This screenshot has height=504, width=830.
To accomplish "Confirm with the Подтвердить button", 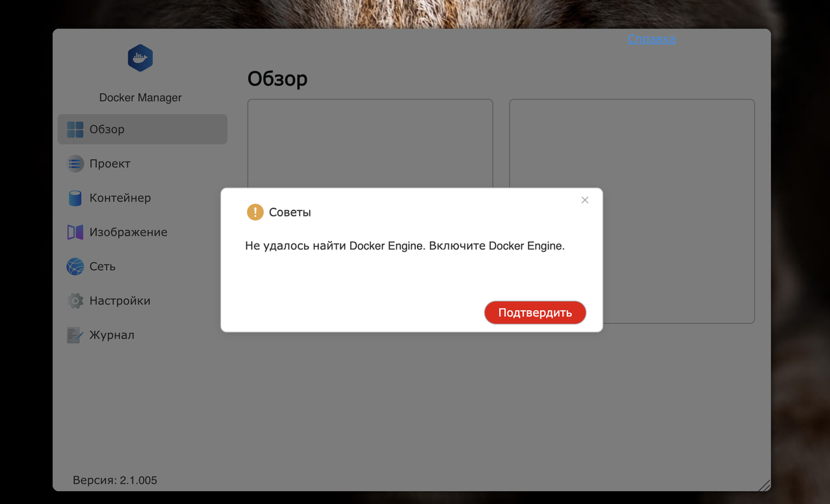I will [535, 313].
